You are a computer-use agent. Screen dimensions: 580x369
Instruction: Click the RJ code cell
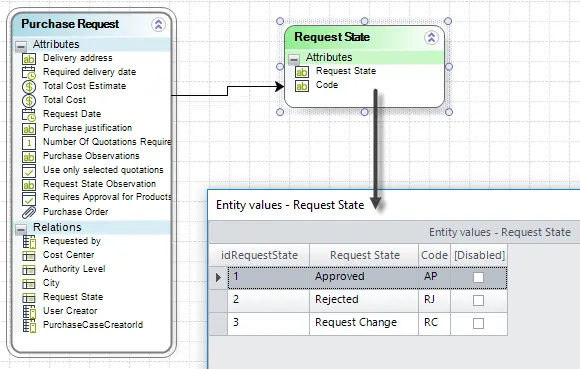pyautogui.click(x=434, y=300)
